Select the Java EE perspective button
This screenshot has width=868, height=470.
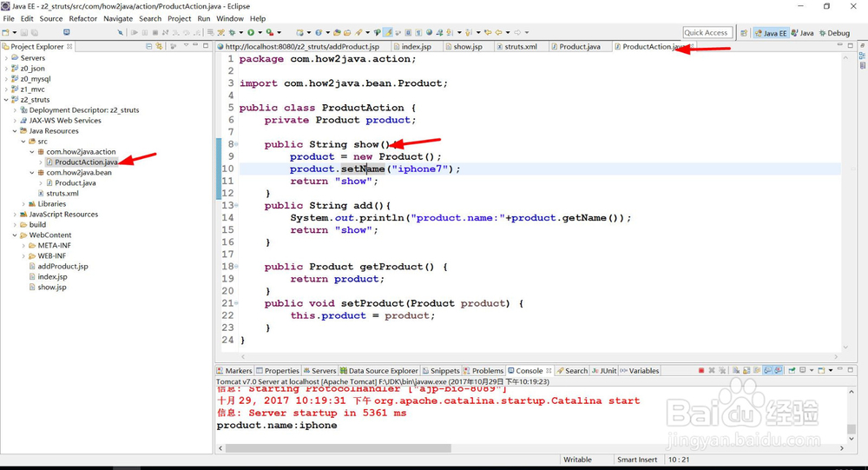[771, 33]
